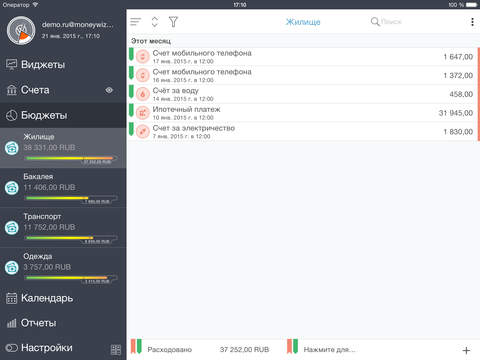Toggle the Настройки switch icon
This screenshot has height=360, width=480.
click(x=12, y=348)
